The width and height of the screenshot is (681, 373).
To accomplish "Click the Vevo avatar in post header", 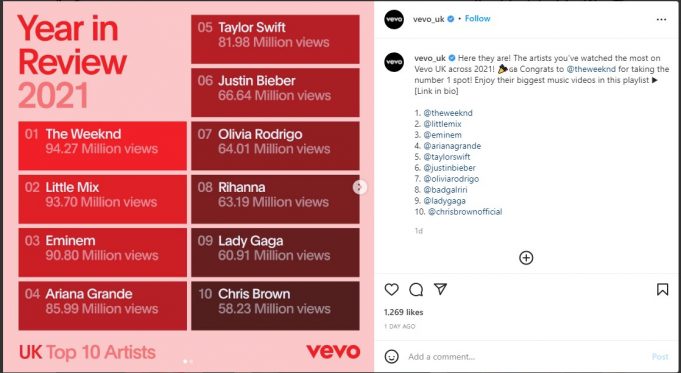I will coord(394,20).
